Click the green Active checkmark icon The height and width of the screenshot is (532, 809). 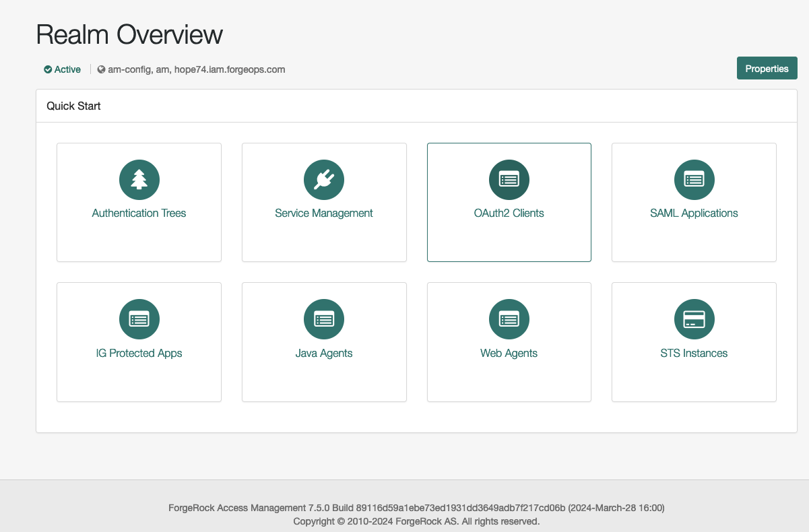coord(48,69)
